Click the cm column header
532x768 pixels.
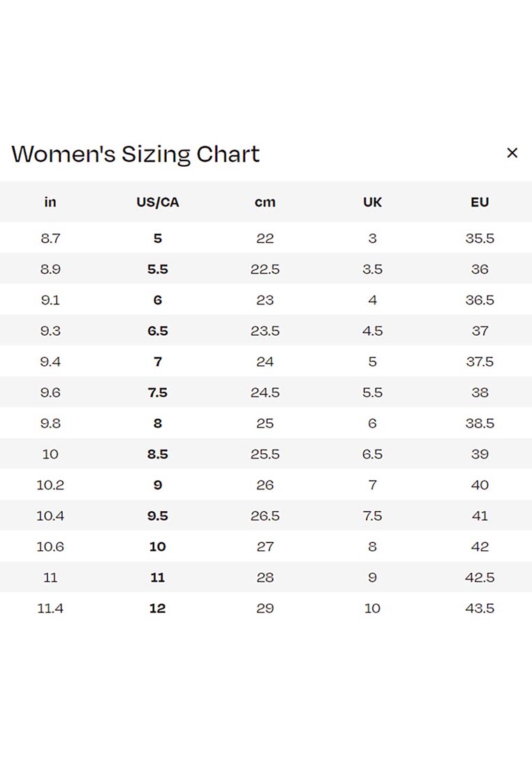(265, 202)
